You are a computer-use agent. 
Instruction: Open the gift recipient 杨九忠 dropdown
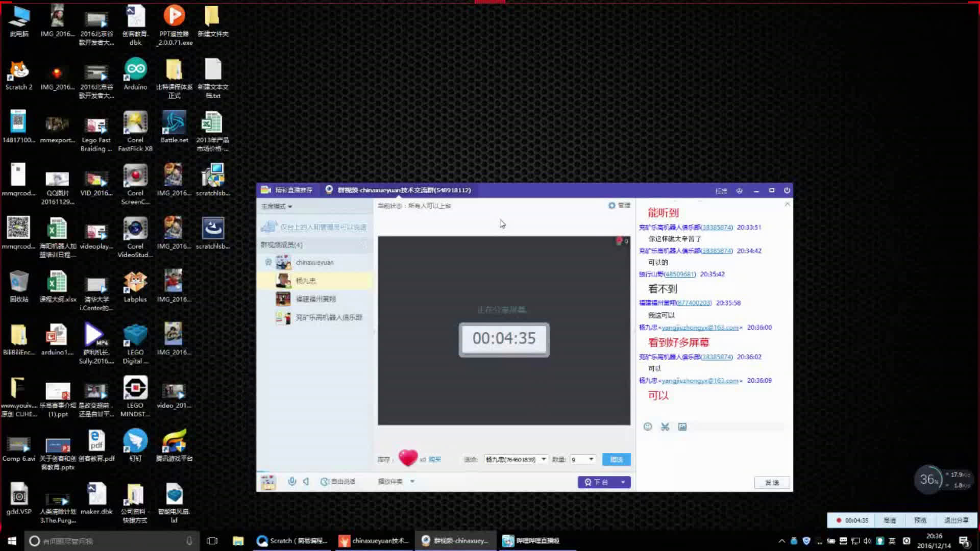click(543, 459)
